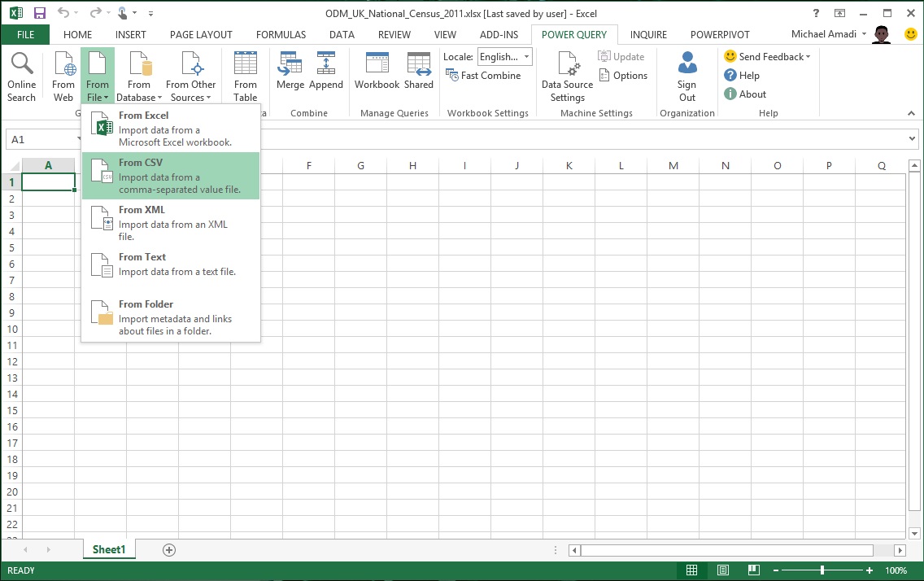Undo the last action
The width and height of the screenshot is (924, 581).
coord(63,13)
